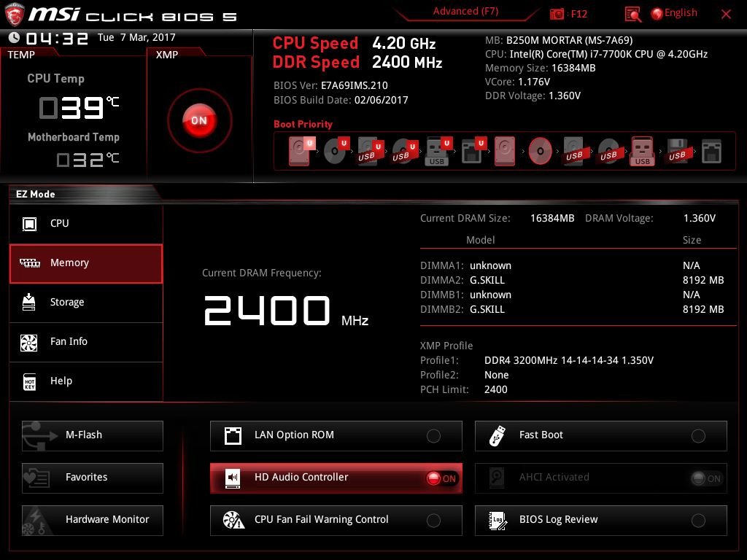Open the Fan Info section

(x=86, y=342)
